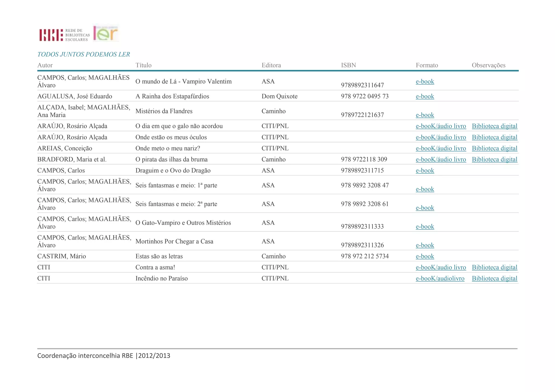This screenshot has width=555, height=392.
Task: Click the colorful 'ler' logo
Action: (x=106, y=33)
